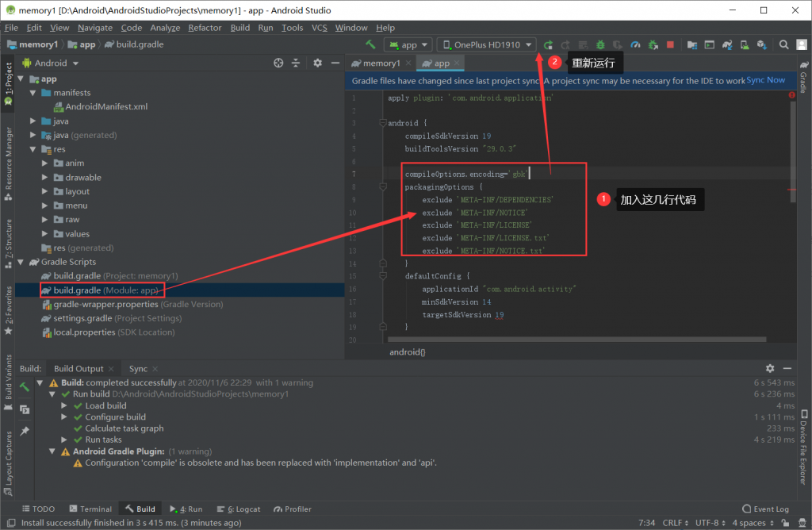Collapse the Android Gradle Plugin warning node
812x530 pixels.
(52, 451)
